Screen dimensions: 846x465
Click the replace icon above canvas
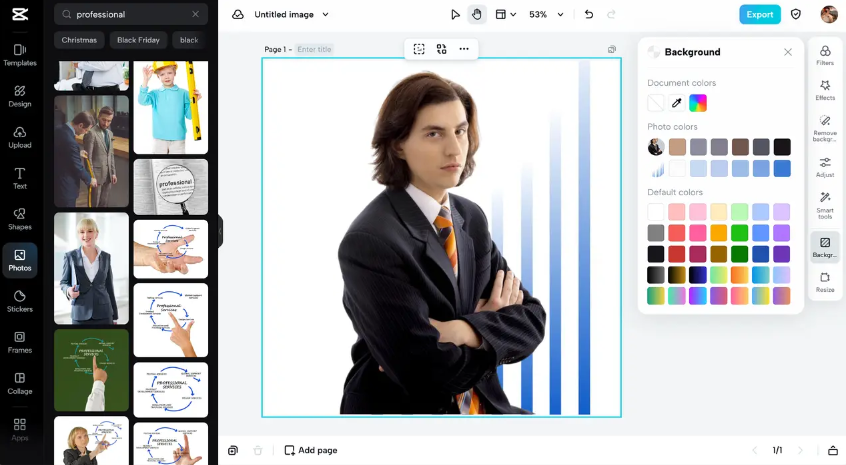(441, 49)
